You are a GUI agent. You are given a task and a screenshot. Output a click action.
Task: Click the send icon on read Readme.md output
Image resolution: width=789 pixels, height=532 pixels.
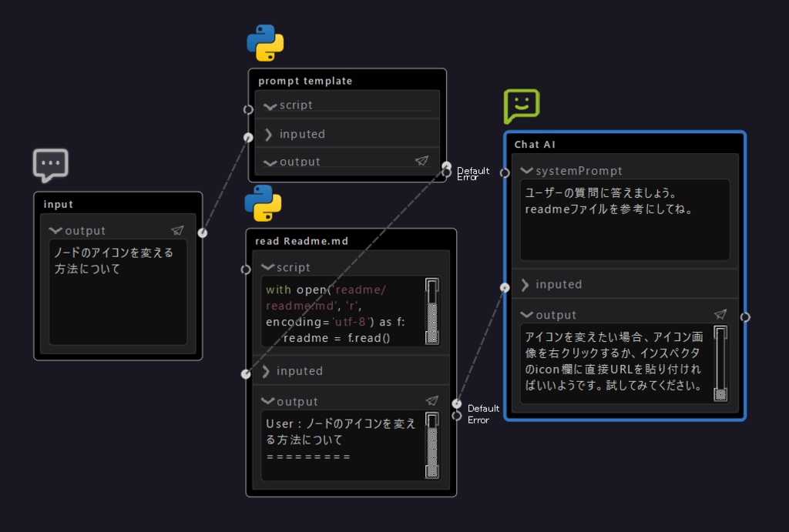click(x=432, y=400)
